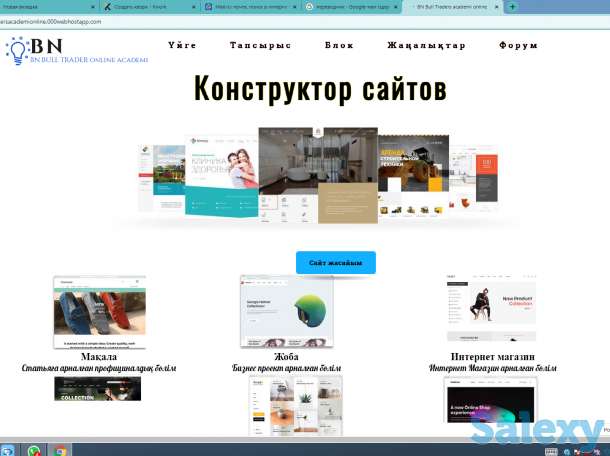The height and width of the screenshot is (456, 610).
Task: Click the Жоба title
Action: (x=286, y=356)
